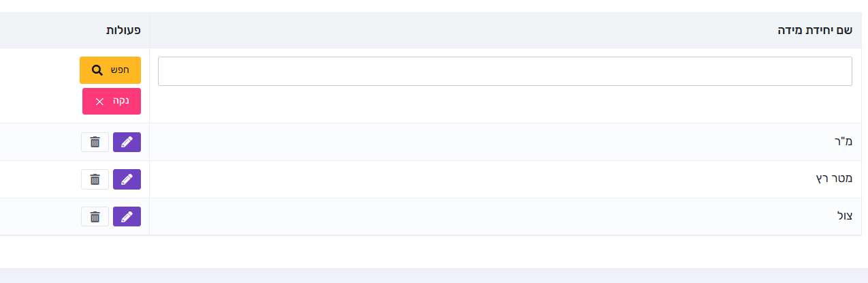This screenshot has height=283, width=868.
Task: Delete the צול row via the trash icon
Action: pyautogui.click(x=95, y=217)
